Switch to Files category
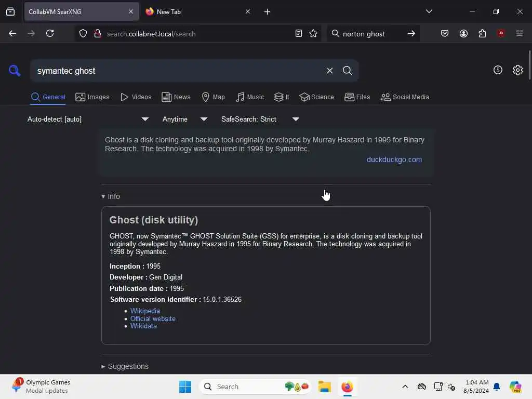This screenshot has width=532, height=399. tap(357, 97)
